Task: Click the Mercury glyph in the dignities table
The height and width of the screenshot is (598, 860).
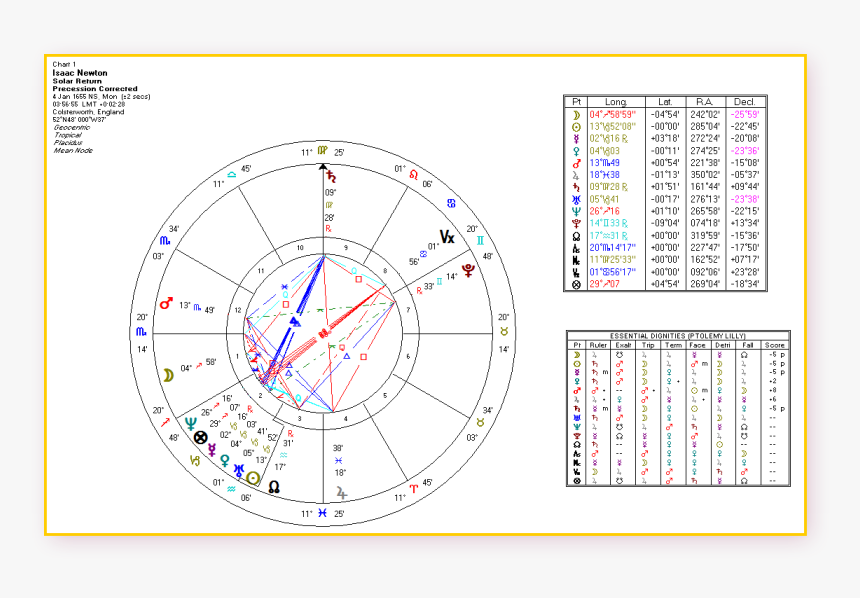Action: click(577, 371)
